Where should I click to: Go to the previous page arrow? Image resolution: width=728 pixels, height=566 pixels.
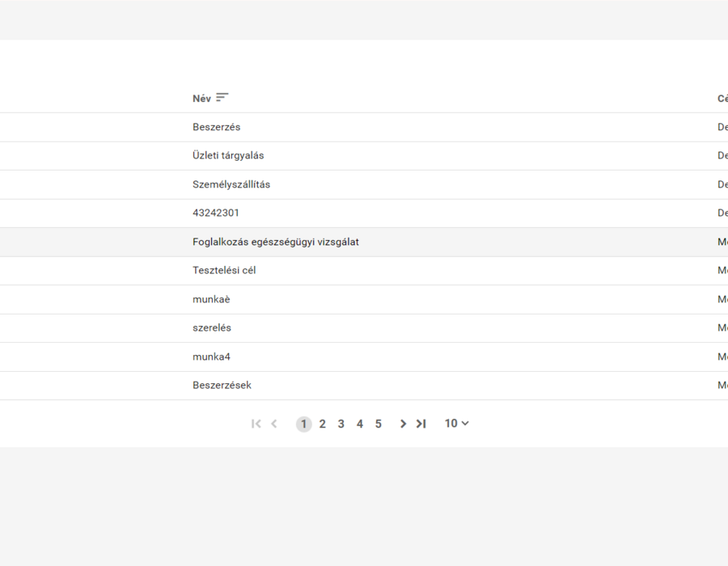click(274, 424)
